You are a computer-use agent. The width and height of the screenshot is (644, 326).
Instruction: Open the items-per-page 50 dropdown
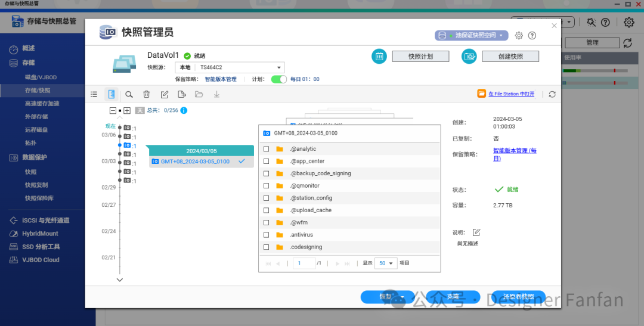pyautogui.click(x=385, y=263)
